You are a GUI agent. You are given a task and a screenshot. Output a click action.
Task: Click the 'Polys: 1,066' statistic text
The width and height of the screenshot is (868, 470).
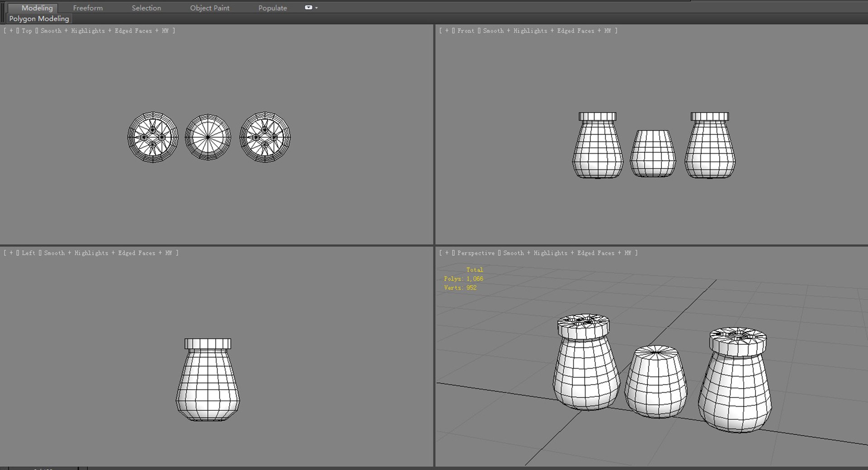(463, 279)
